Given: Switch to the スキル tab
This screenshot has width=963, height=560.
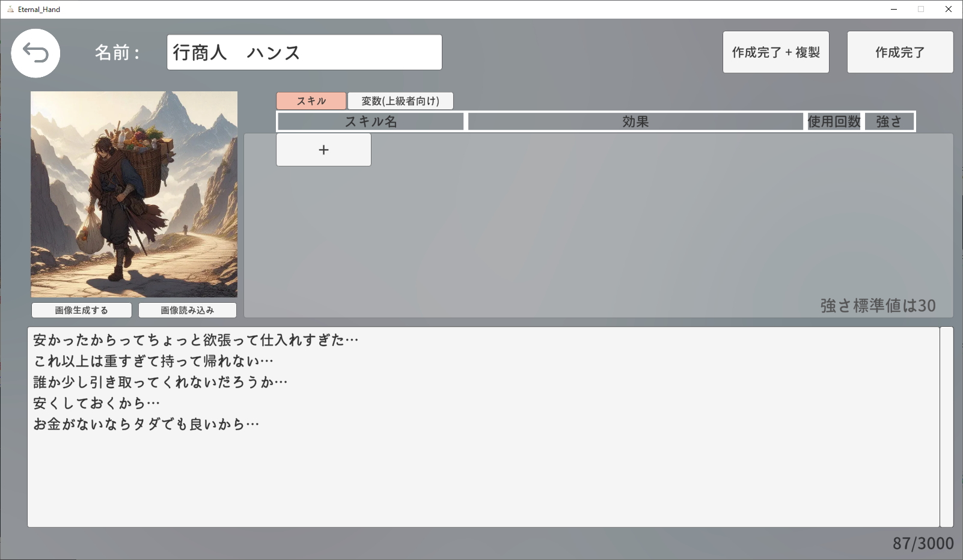Looking at the screenshot, I should coord(311,101).
